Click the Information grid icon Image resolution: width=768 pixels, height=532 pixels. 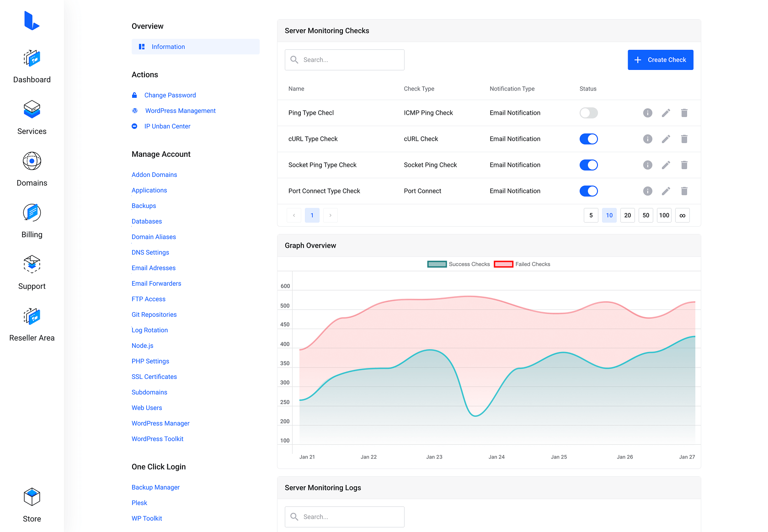click(142, 47)
